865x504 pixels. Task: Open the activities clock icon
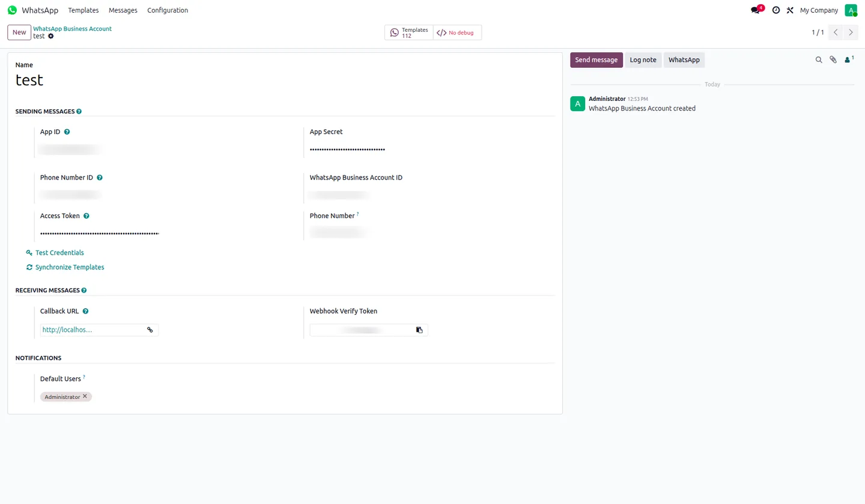coord(775,10)
